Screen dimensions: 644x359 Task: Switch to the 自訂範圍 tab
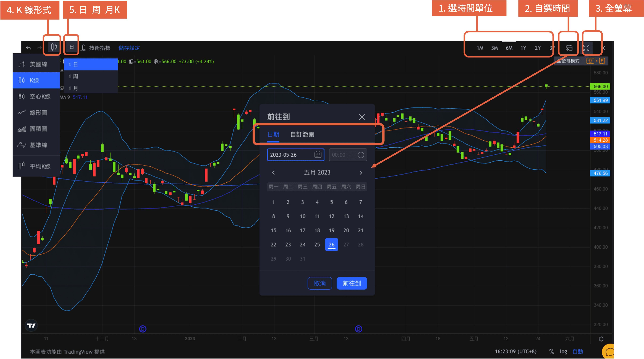click(x=302, y=134)
